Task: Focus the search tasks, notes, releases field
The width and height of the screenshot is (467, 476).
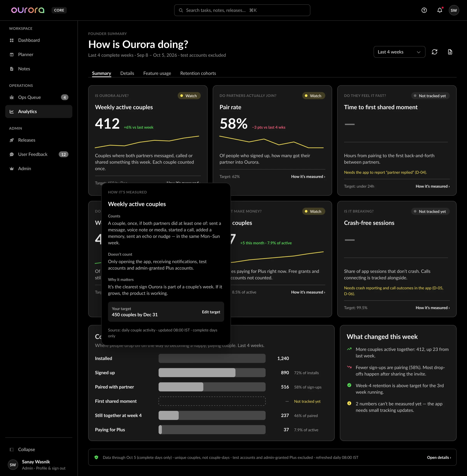Action: coord(242,10)
